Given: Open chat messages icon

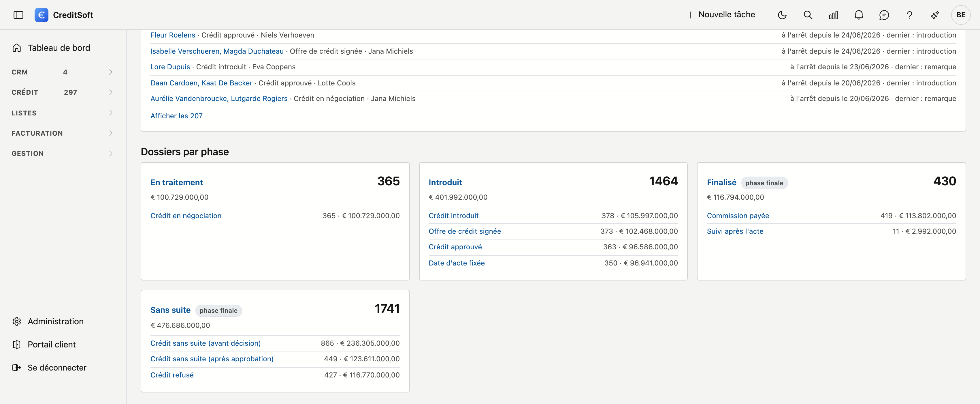Looking at the screenshot, I should [x=884, y=15].
